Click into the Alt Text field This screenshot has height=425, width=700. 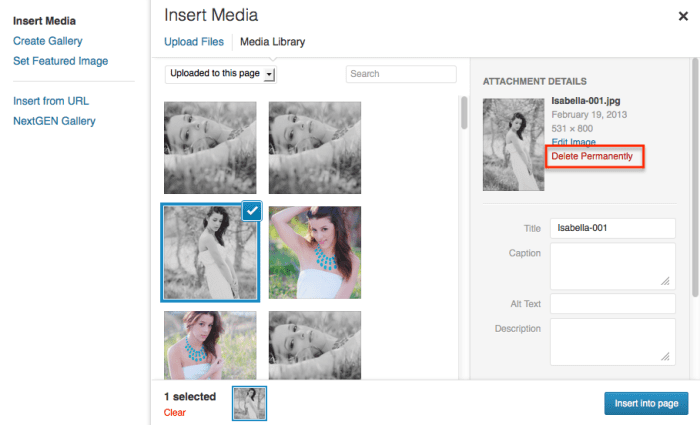612,304
